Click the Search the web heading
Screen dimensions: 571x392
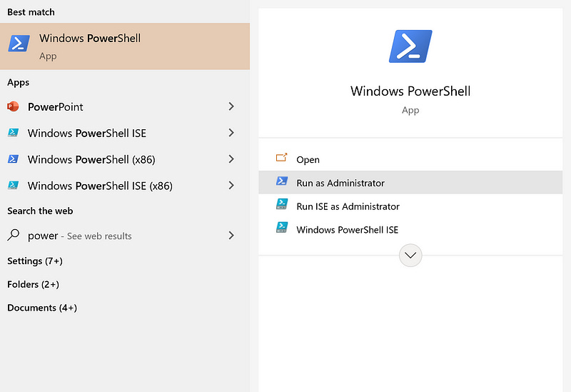pyautogui.click(x=40, y=211)
